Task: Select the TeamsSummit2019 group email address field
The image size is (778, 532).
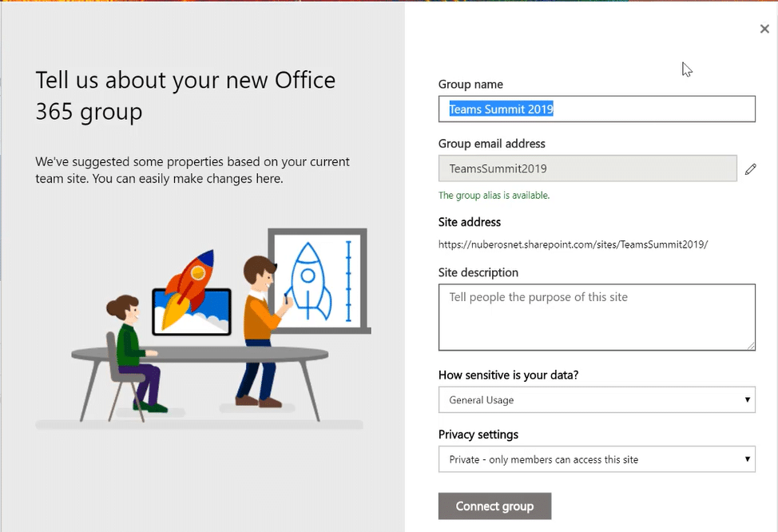Action: pyautogui.click(x=587, y=169)
